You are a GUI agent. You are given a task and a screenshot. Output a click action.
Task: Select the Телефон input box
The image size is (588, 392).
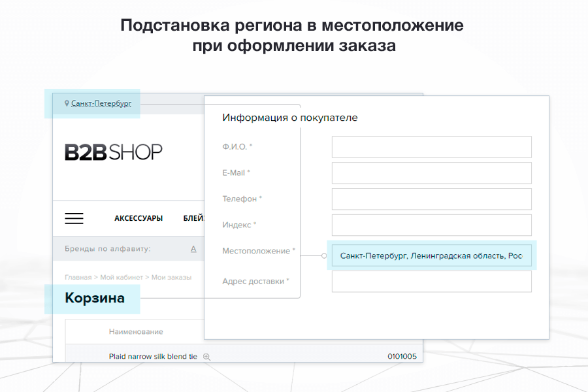coord(432,199)
